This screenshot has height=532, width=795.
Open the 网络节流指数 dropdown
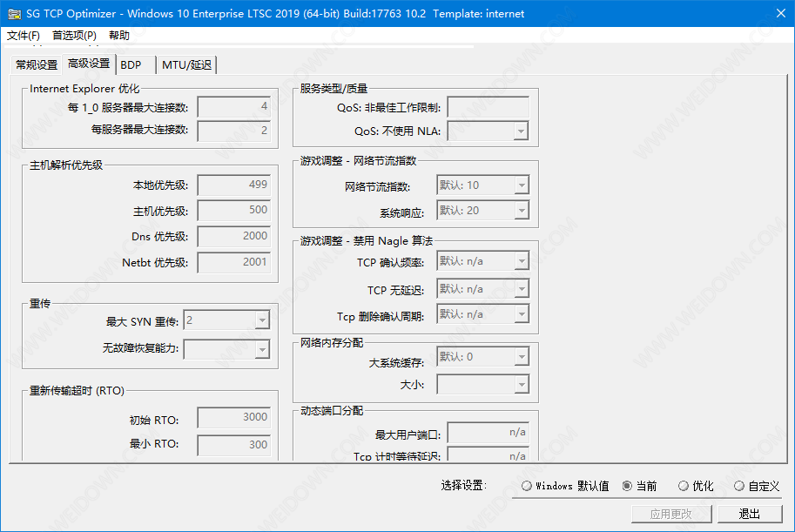[x=522, y=185]
